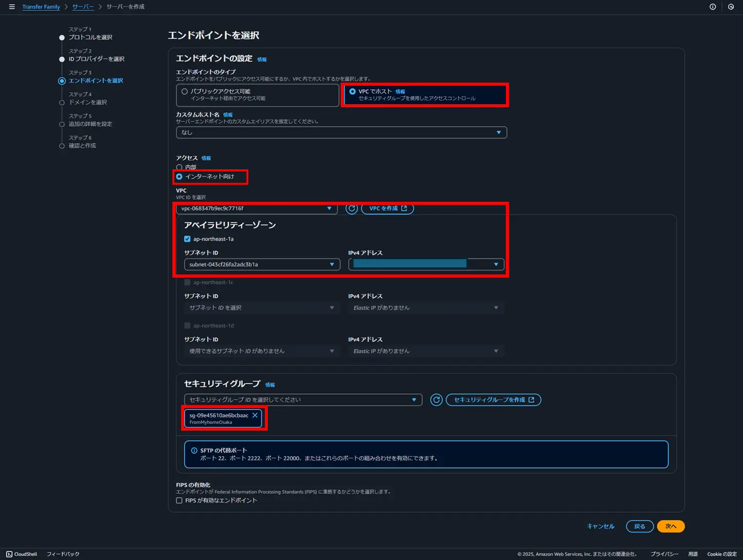Open the hamburger navigation menu
743x560 pixels.
point(12,7)
